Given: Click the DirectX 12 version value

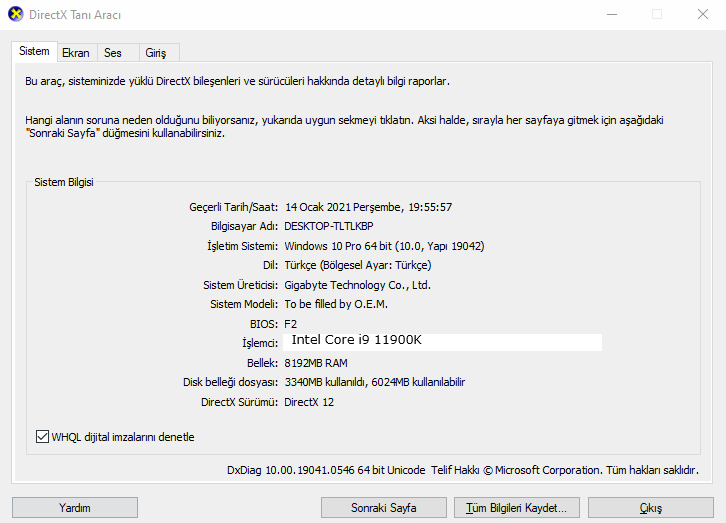Looking at the screenshot, I should [x=309, y=402].
